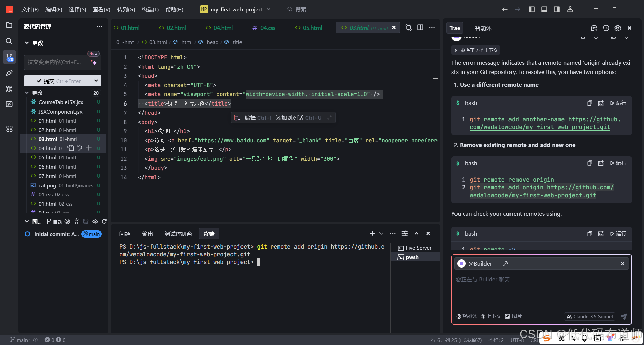This screenshot has height=345, width=644.
Task: Open the 文件(F) menu
Action: point(30,9)
